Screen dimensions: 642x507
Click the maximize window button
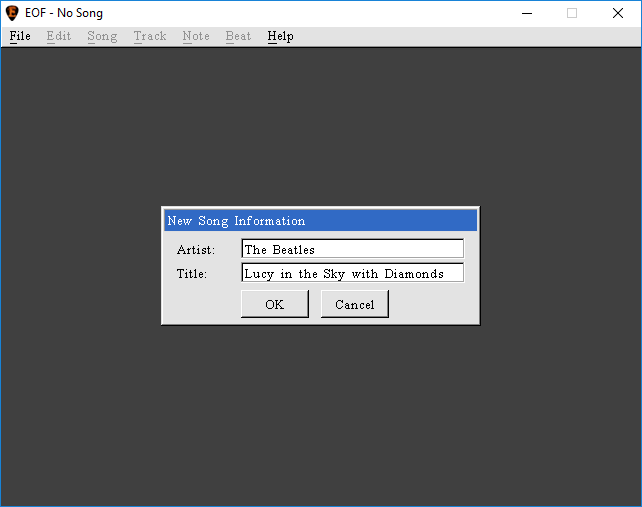point(572,13)
